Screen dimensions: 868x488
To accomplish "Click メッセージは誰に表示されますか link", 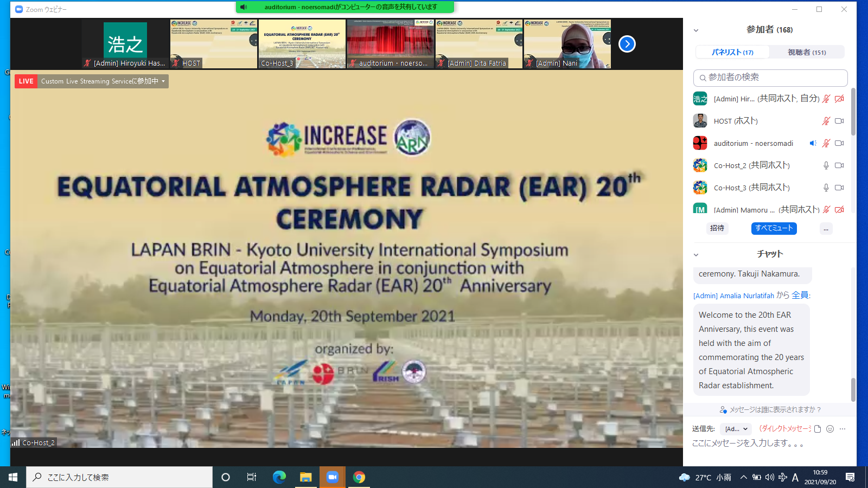I will click(770, 409).
